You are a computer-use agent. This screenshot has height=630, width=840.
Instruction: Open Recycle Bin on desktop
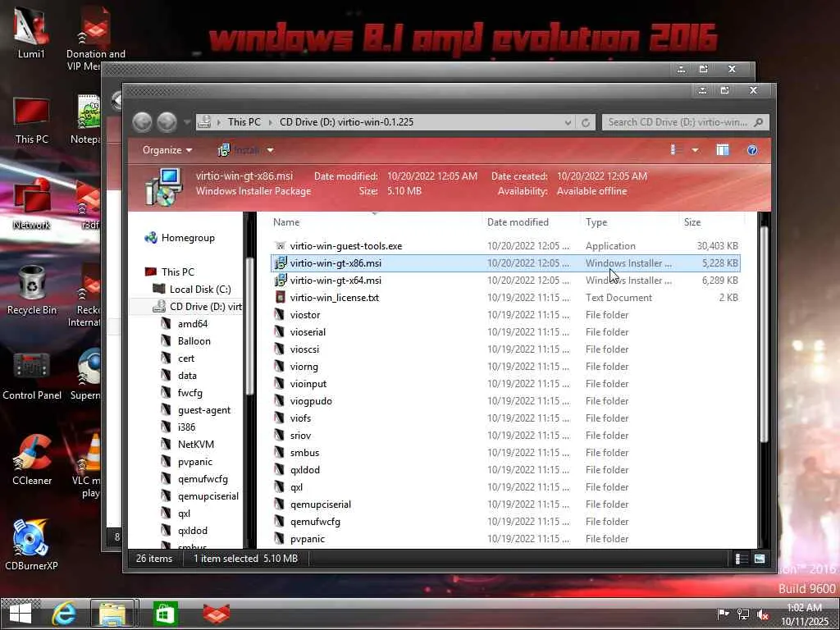point(32,290)
